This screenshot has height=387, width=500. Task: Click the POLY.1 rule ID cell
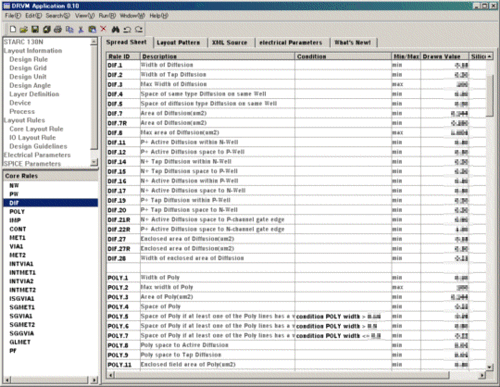(x=124, y=278)
